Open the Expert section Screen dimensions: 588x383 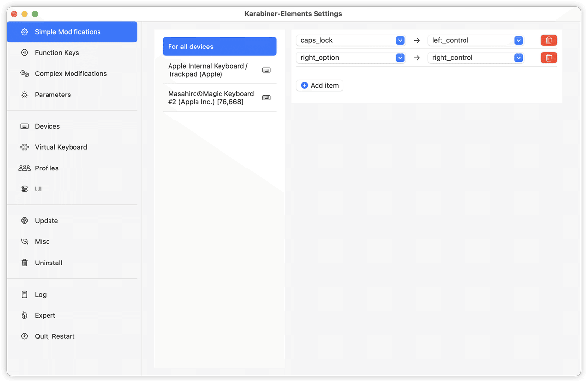[x=72, y=315]
